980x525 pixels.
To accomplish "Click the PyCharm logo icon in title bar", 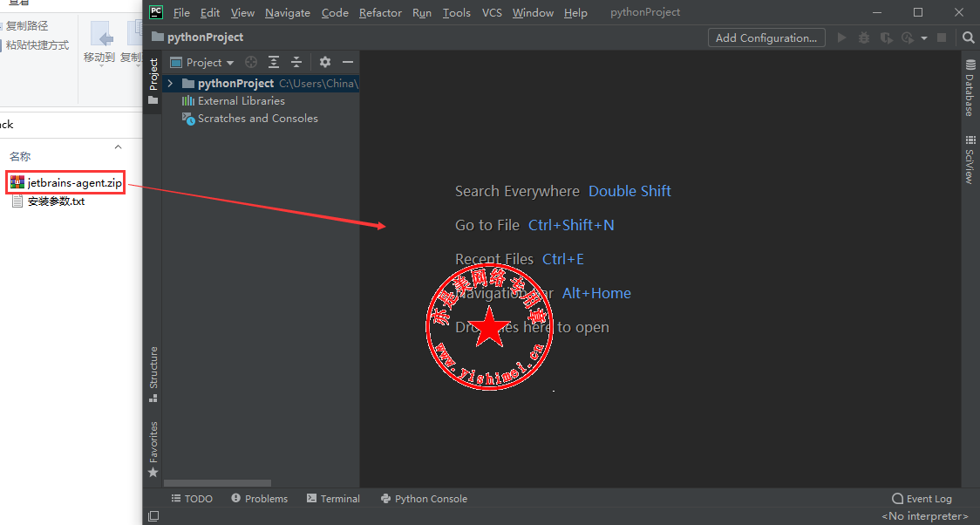I will [156, 12].
